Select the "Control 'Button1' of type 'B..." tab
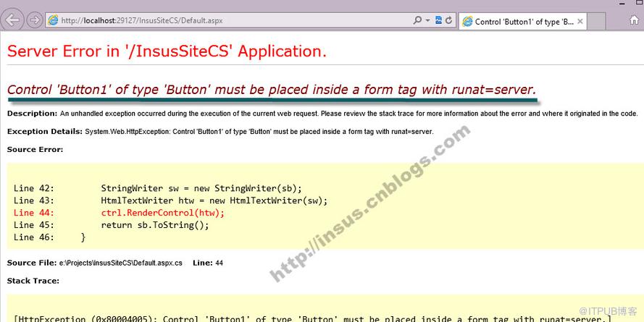This screenshot has height=322, width=644. pyautogui.click(x=523, y=22)
